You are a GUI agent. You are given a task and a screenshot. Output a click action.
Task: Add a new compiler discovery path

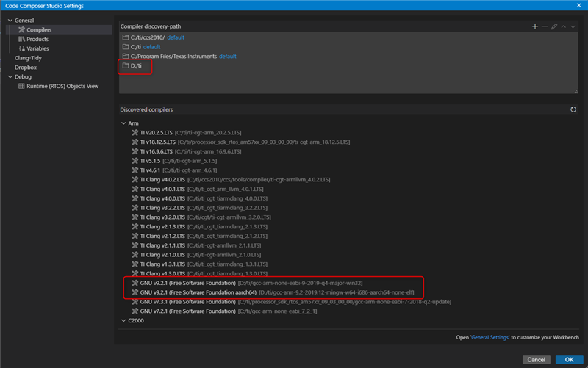pyautogui.click(x=535, y=26)
